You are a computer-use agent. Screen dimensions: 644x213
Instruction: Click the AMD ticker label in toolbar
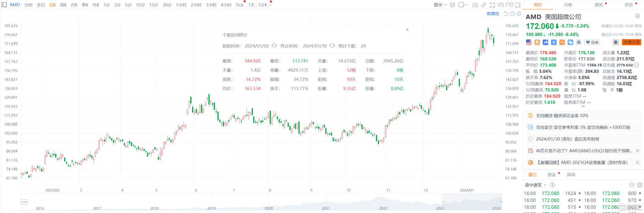pos(15,5)
